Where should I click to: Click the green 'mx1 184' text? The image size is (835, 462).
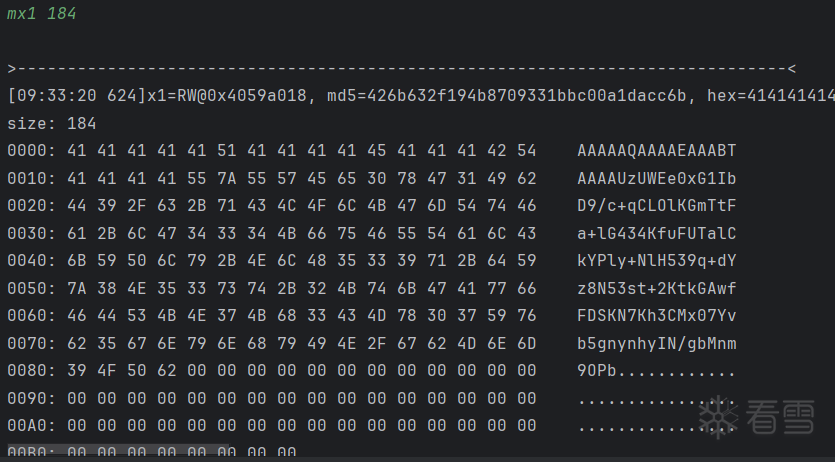click(x=41, y=14)
